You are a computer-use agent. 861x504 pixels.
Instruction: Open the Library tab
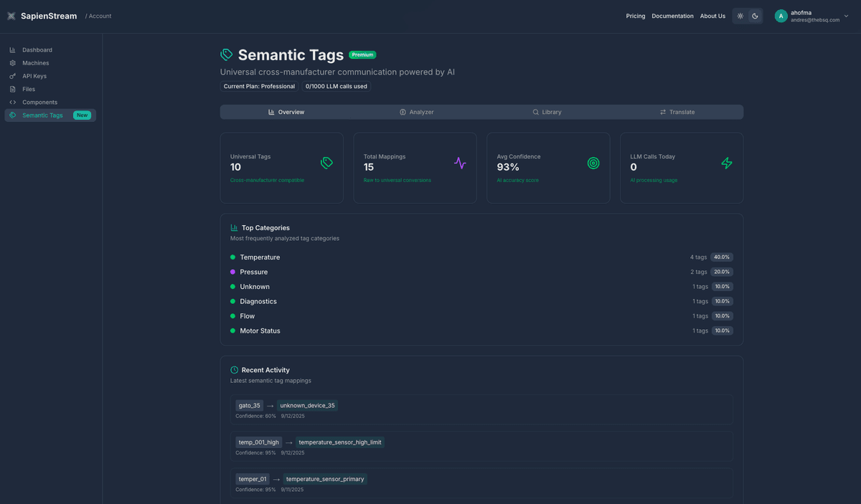click(547, 112)
